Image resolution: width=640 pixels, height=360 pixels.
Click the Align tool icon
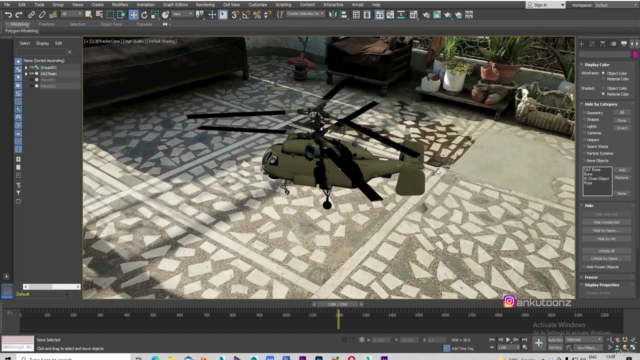(343, 15)
